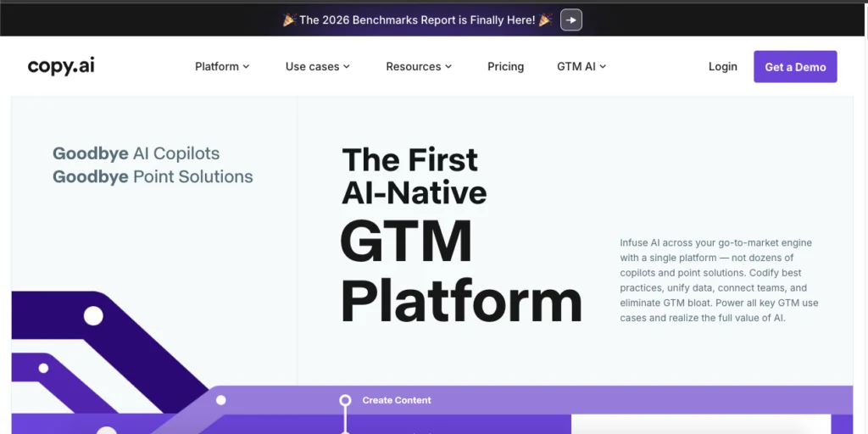Select the Create Content timeline marker
This screenshot has width=868, height=434.
[346, 400]
